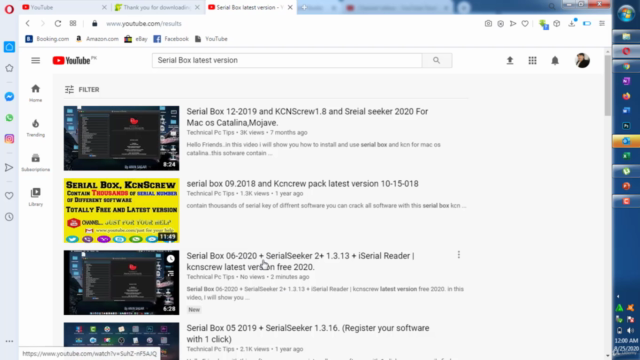Switch to the Thank you for downloading tab
The width and height of the screenshot is (640, 360).
click(x=157, y=7)
